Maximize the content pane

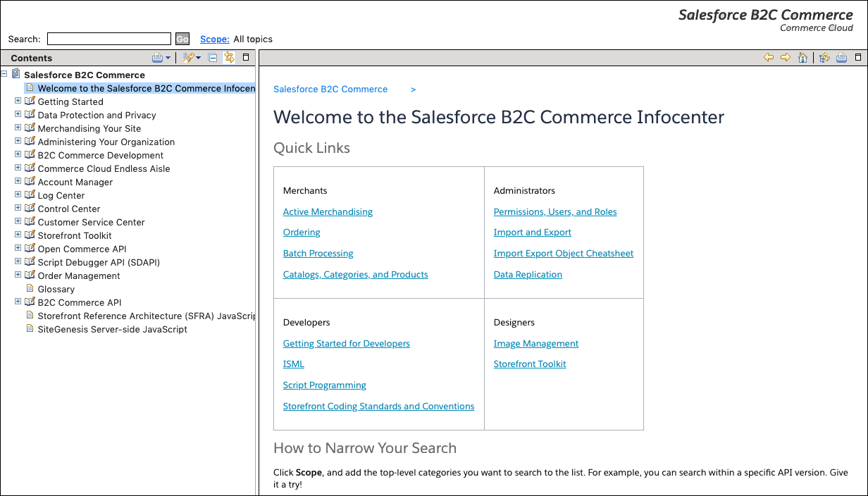coord(858,57)
